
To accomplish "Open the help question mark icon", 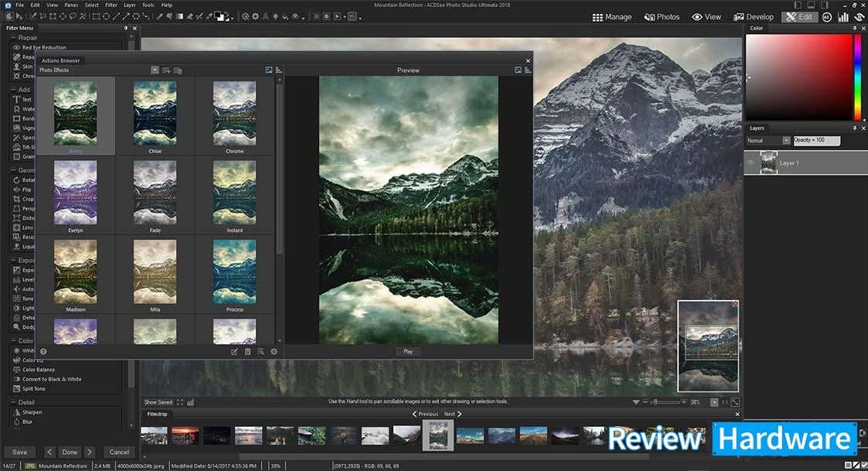I will pos(43,351).
